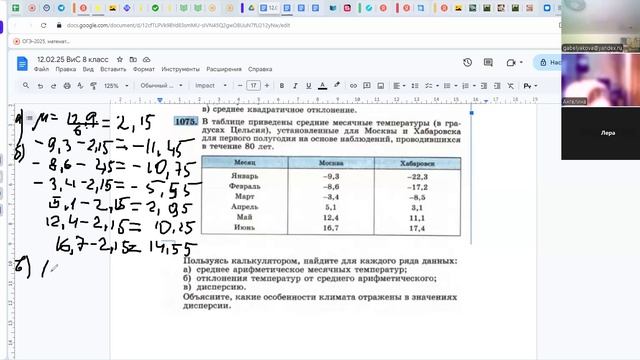
Task: Toggle italic formatting
Action: pyautogui.click(x=295, y=86)
